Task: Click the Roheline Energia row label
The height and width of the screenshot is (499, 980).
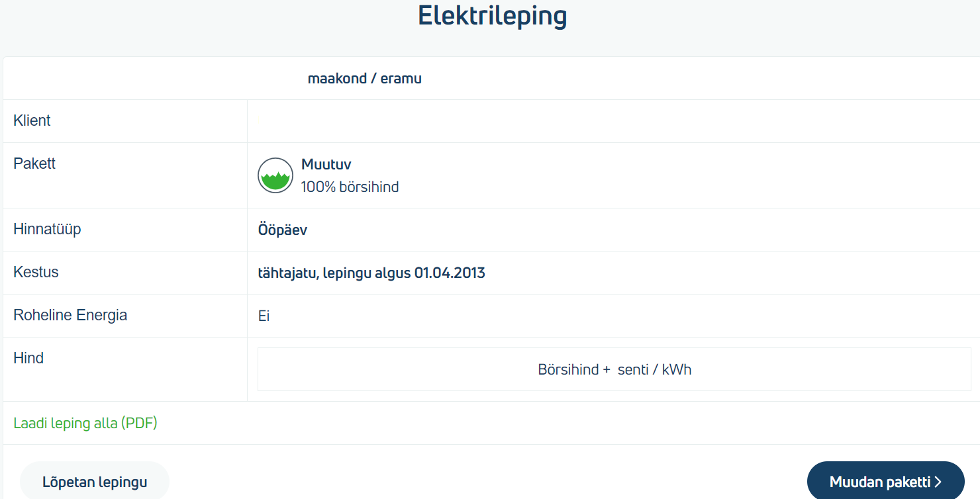Action: pyautogui.click(x=70, y=315)
